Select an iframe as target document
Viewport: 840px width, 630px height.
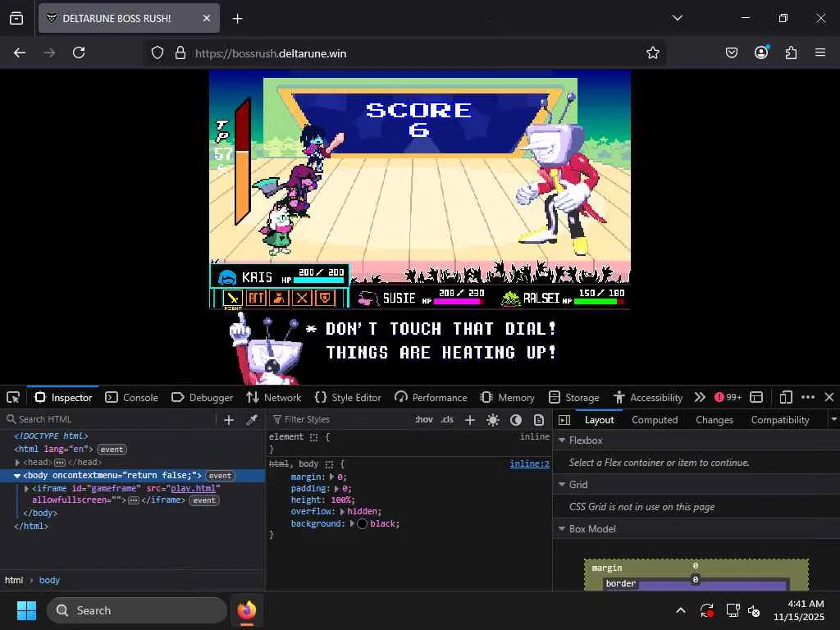point(756,397)
